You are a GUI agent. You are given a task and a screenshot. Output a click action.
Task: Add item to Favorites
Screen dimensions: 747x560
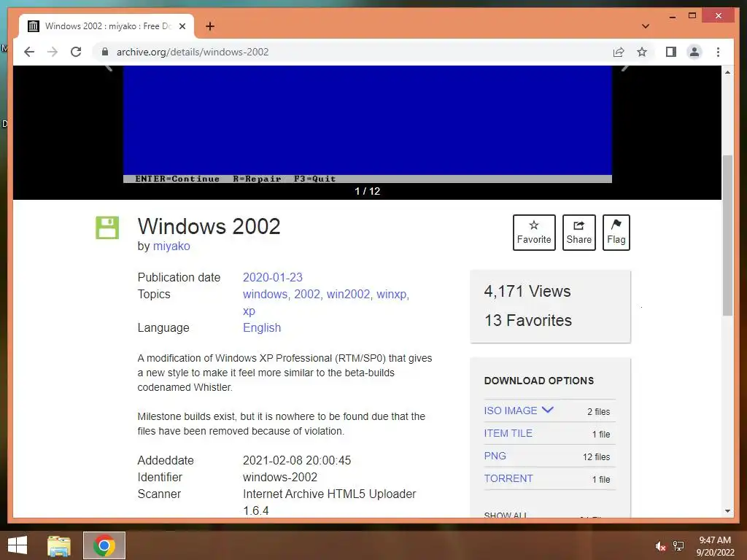coord(534,233)
